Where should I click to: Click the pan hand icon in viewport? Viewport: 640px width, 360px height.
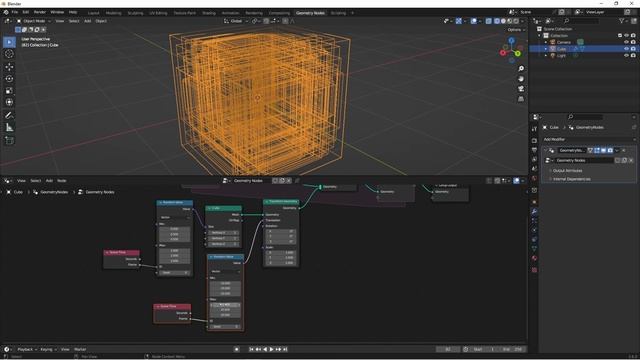[521, 79]
